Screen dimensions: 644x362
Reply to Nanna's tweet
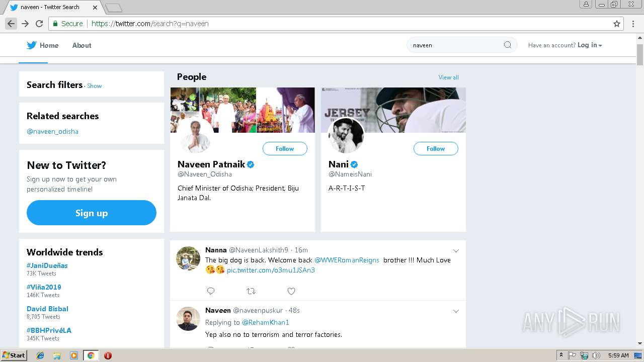(211, 291)
